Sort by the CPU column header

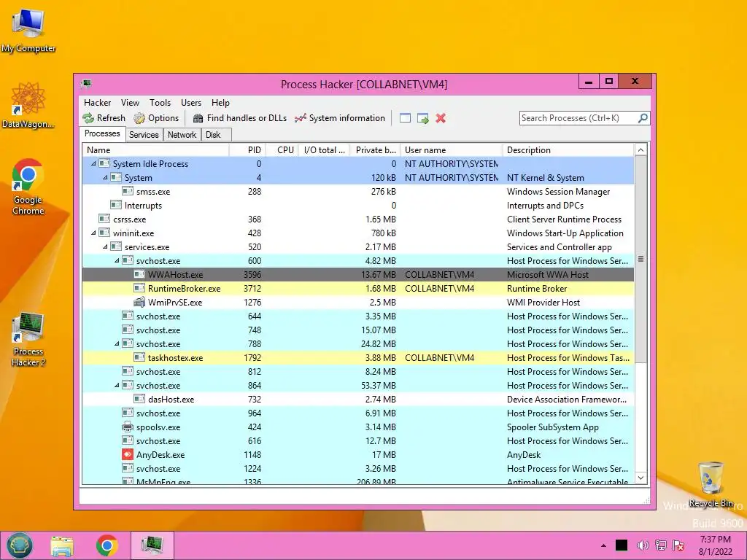pyautogui.click(x=282, y=150)
